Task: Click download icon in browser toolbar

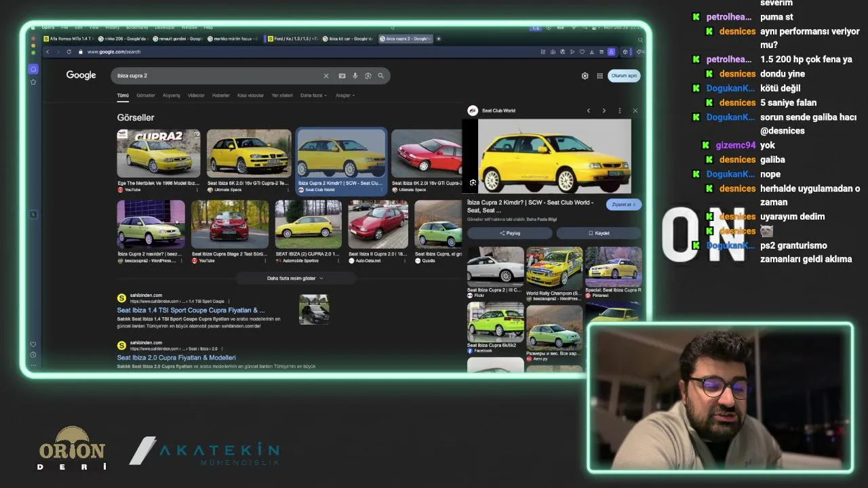Action: [x=592, y=52]
